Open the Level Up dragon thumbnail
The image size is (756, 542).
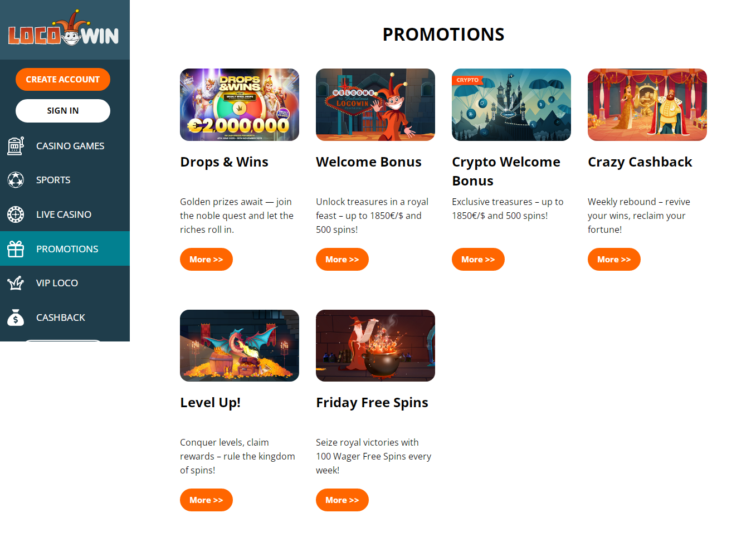click(240, 345)
